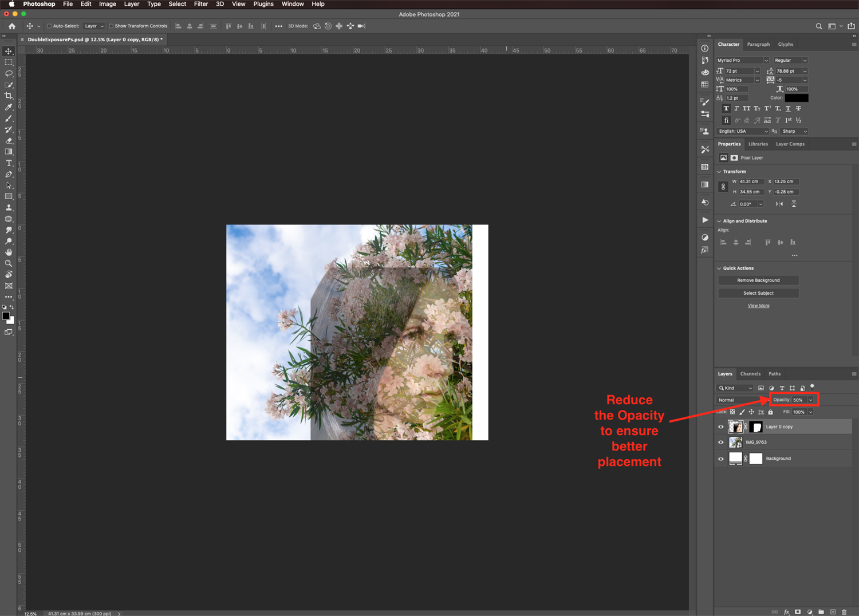859x616 pixels.
Task: Open the View More link
Action: point(758,306)
